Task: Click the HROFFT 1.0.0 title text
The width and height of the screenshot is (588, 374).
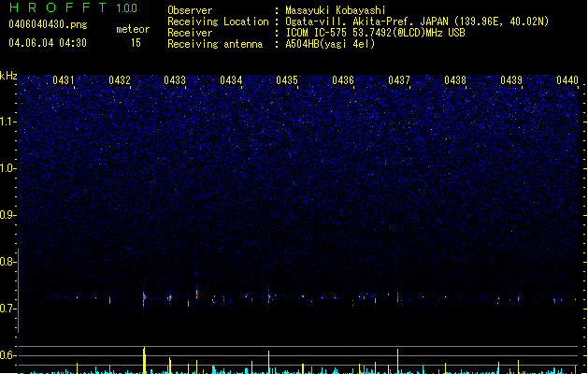Action: pyautogui.click(x=74, y=7)
